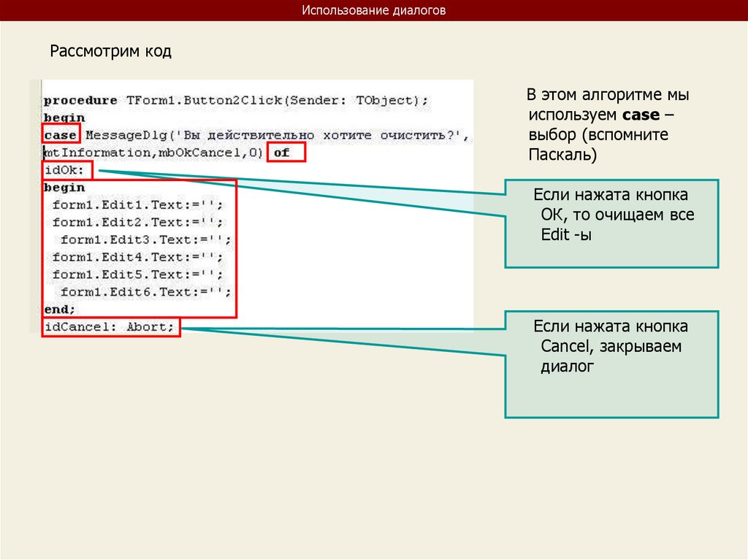The image size is (748, 560).
Task: Click the 'form1.Edit2.Text:=''' line
Action: [137, 222]
